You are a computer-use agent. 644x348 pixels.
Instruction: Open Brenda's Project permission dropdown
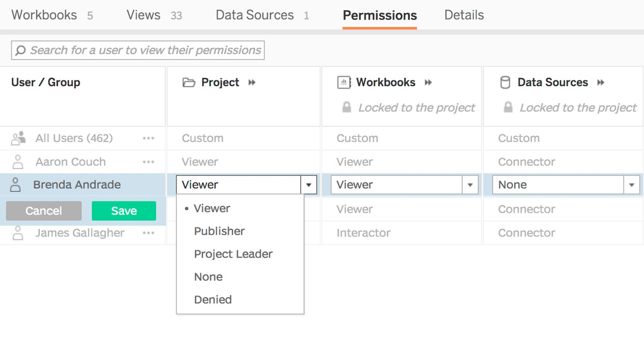pyautogui.click(x=308, y=184)
